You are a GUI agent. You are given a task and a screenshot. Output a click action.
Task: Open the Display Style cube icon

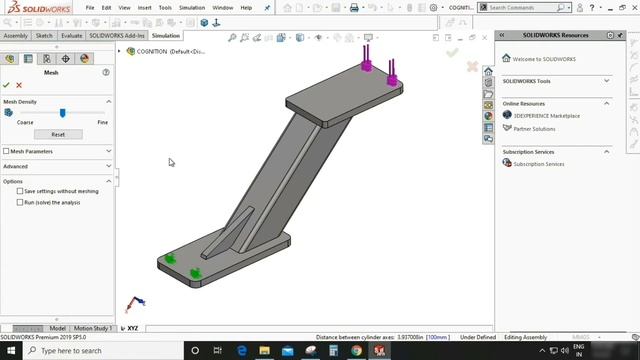coord(300,38)
